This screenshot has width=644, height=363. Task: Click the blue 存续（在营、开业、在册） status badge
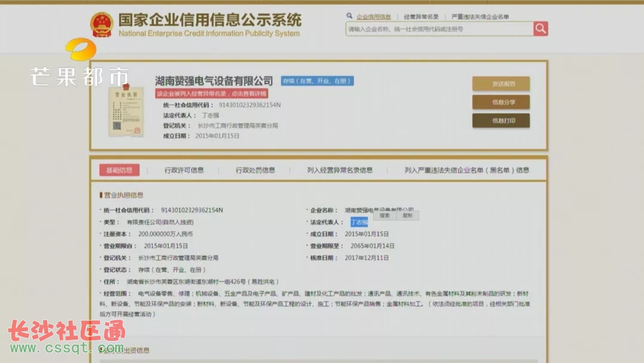(x=317, y=81)
